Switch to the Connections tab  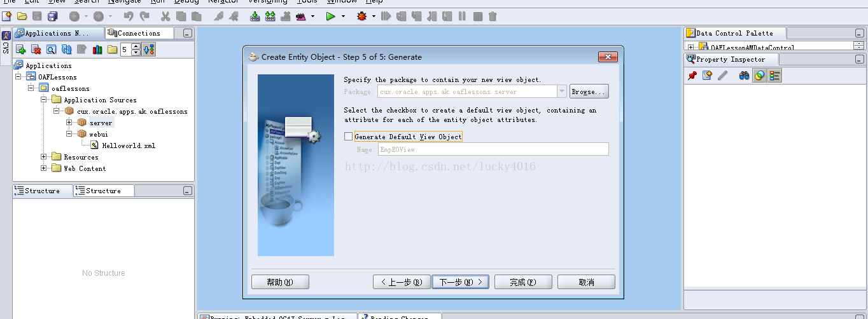(x=139, y=33)
